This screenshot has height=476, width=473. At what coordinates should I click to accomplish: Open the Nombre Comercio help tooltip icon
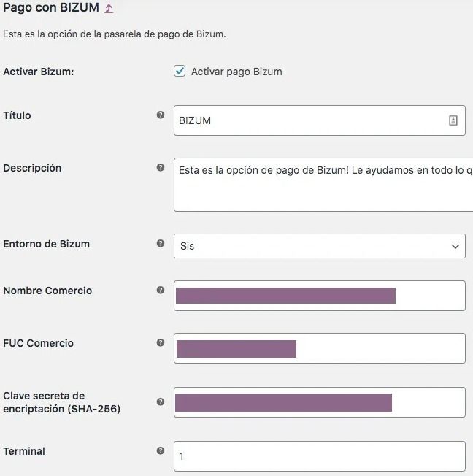(x=161, y=290)
